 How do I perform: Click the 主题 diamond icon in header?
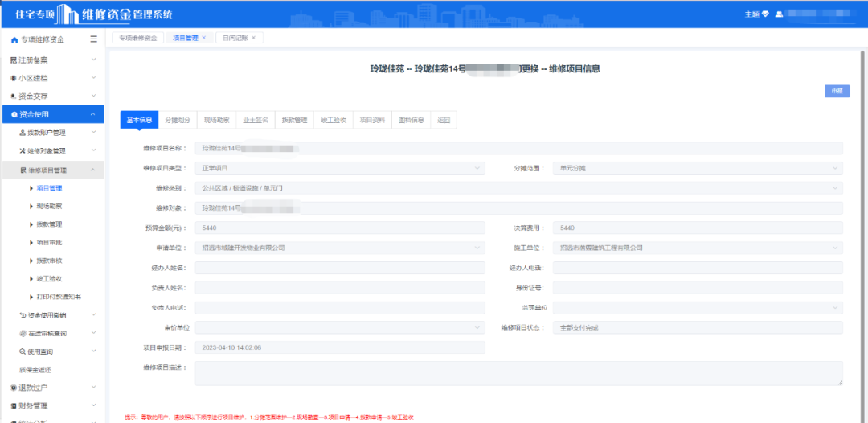766,14
